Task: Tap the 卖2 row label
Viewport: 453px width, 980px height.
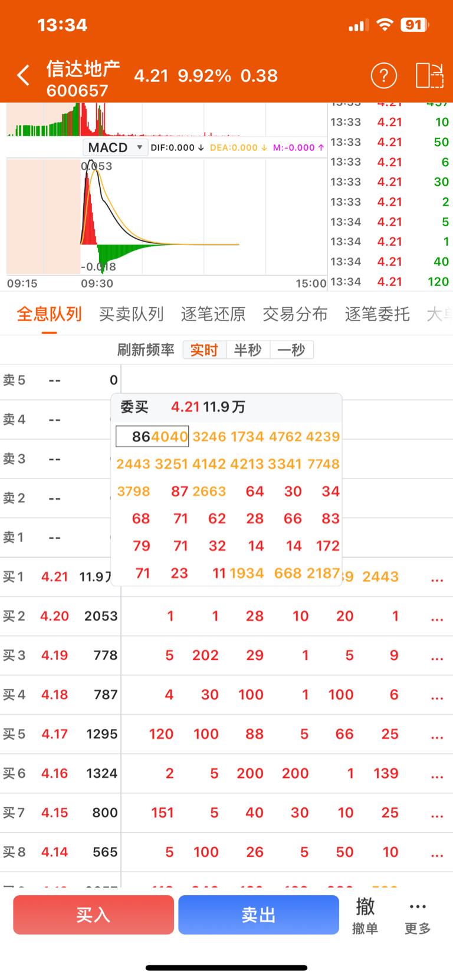Action: 14,498
